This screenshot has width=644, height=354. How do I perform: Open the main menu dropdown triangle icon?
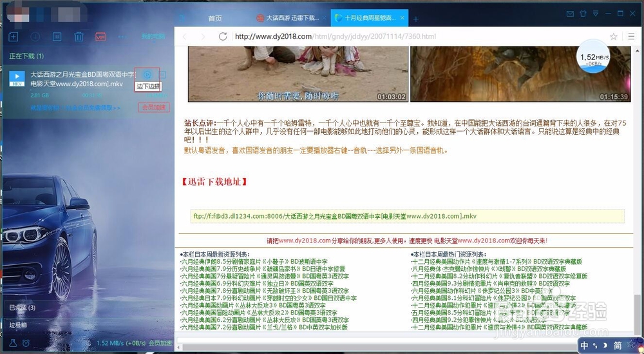596,14
